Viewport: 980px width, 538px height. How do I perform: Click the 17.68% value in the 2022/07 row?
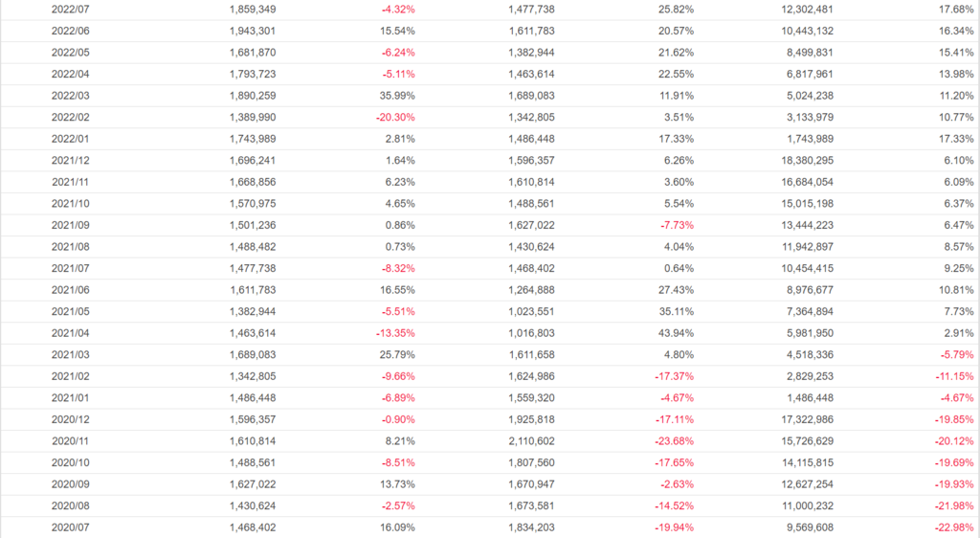[956, 9]
